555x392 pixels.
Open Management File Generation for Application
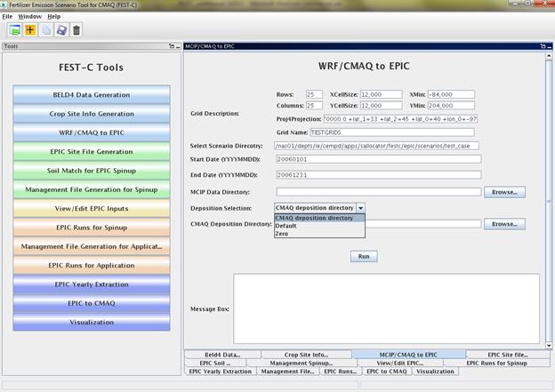click(92, 246)
